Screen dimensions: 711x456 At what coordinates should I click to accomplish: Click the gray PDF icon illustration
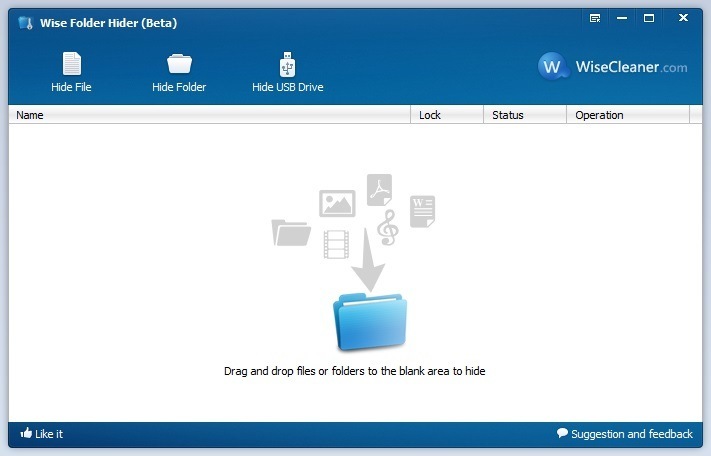click(379, 189)
